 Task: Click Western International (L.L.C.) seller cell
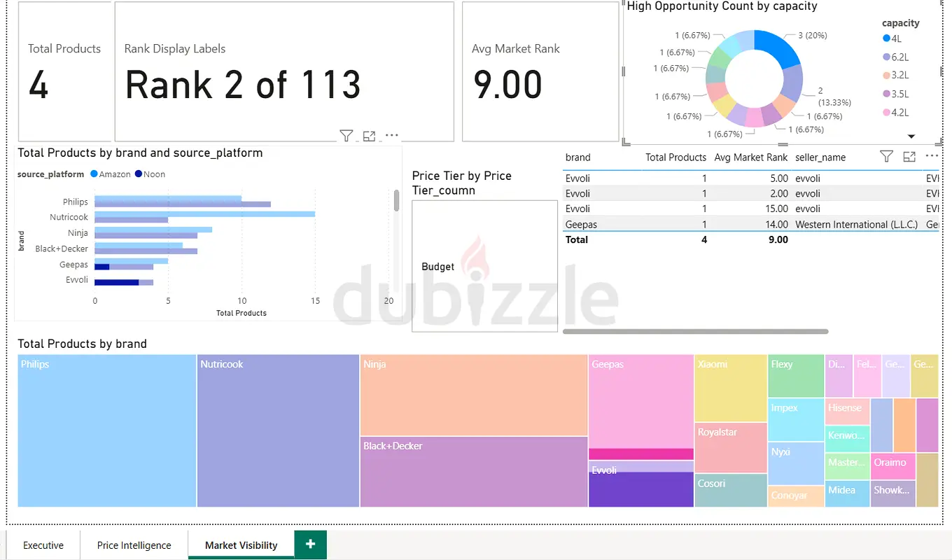(x=856, y=225)
